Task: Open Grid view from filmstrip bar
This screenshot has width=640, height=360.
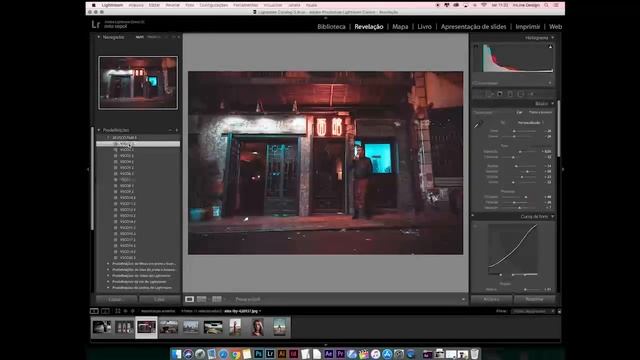Action: (118, 311)
